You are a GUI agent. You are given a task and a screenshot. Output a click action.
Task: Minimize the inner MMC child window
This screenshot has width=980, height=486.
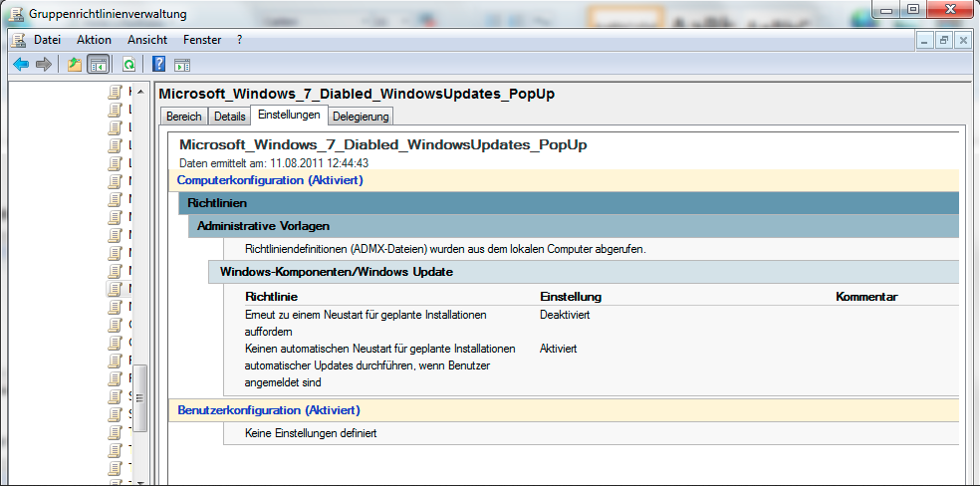[926, 40]
